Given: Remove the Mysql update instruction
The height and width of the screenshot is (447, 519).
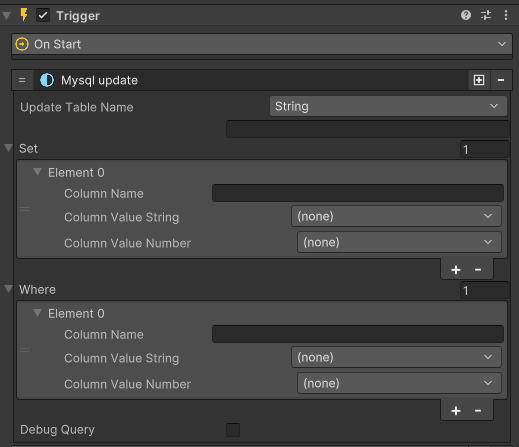Looking at the screenshot, I should pyautogui.click(x=501, y=80).
